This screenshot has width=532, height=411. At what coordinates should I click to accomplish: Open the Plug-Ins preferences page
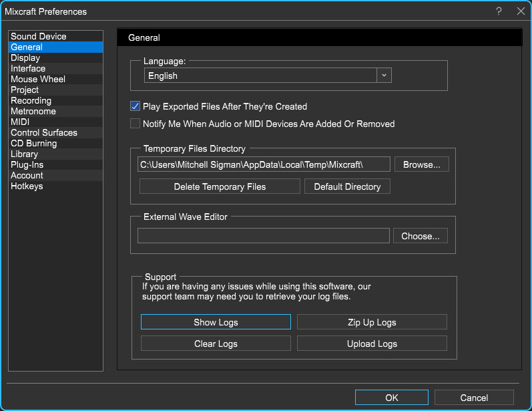55,165
